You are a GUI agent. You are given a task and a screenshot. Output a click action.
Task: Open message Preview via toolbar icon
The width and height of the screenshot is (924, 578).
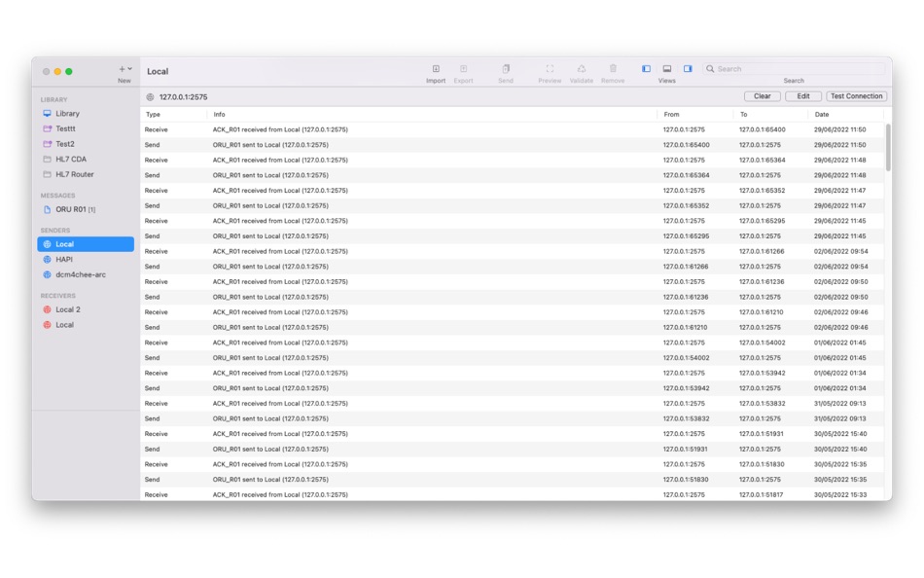[550, 68]
